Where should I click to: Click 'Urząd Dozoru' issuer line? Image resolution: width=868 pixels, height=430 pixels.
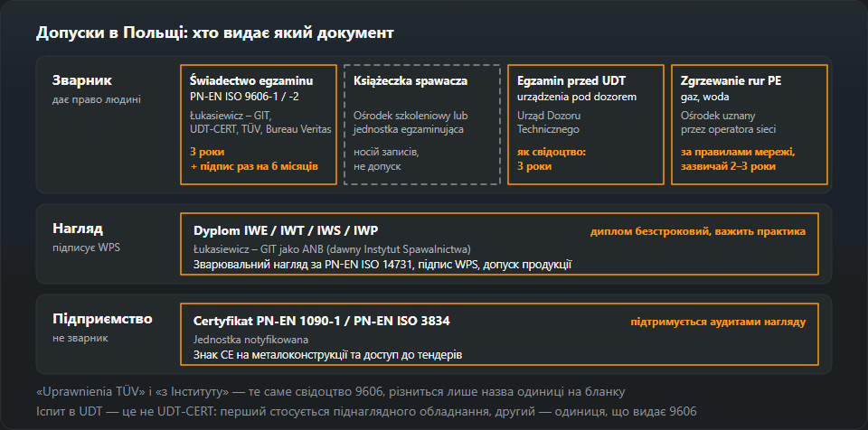549,116
